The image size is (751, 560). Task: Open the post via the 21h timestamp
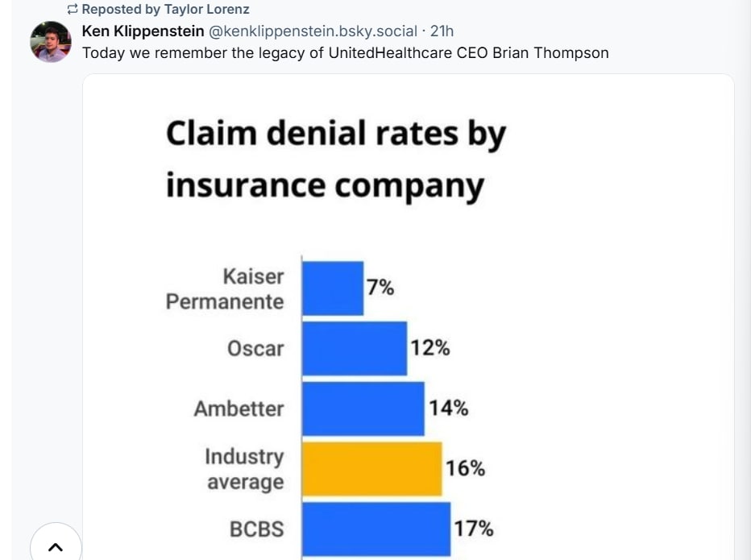coord(442,31)
